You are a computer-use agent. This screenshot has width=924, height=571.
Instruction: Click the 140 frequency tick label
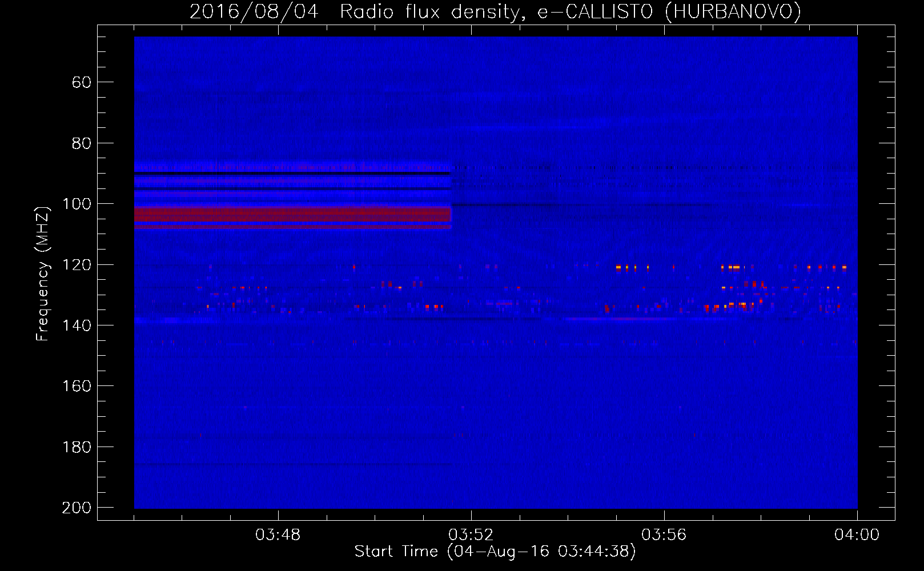click(x=77, y=325)
